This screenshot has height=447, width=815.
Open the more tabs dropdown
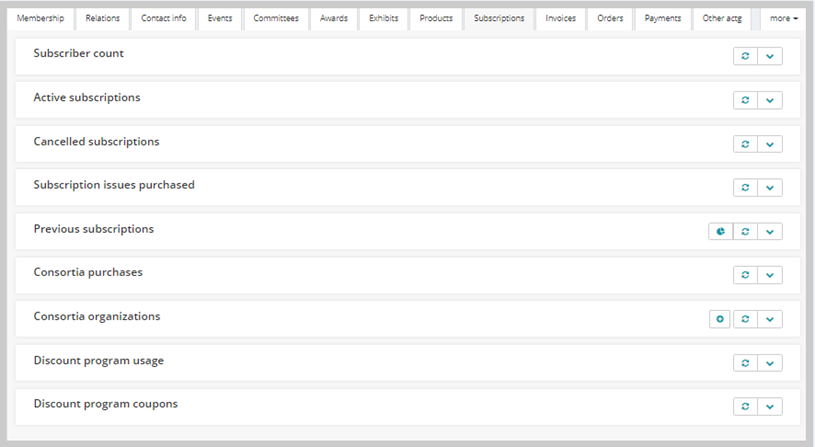point(783,19)
